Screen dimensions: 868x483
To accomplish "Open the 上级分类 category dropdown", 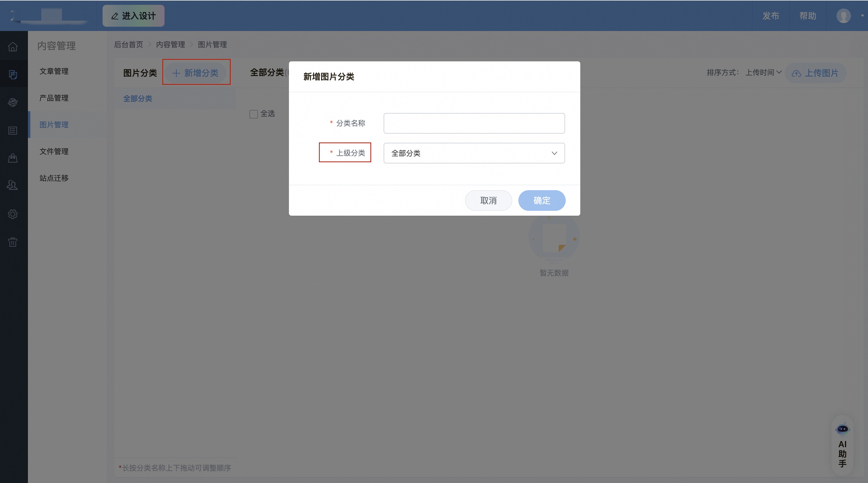I will click(473, 153).
